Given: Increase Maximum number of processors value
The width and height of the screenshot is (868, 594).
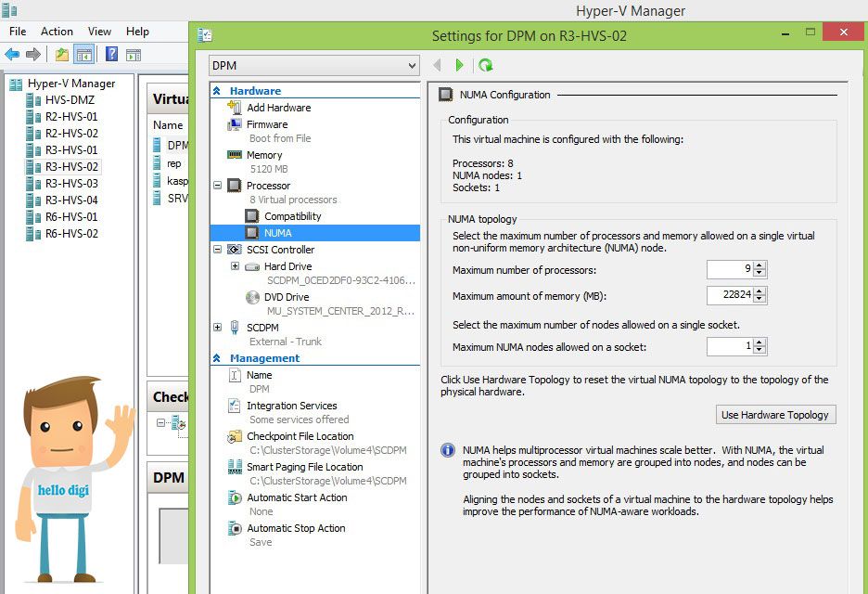Looking at the screenshot, I should pos(760,265).
